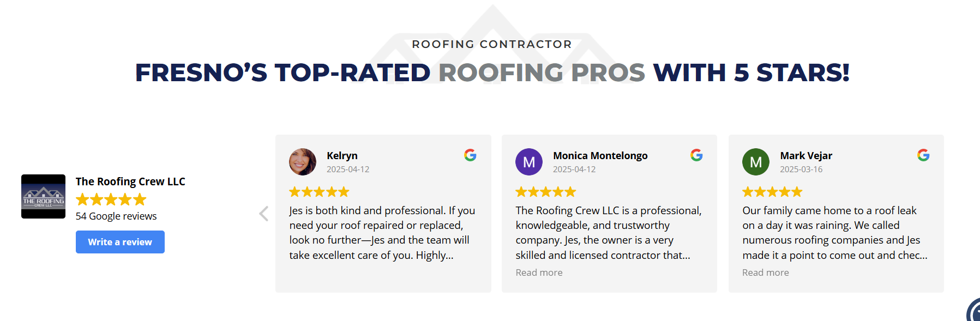Expand Mark Vejar's review with Read more
The height and width of the screenshot is (321, 980).
point(765,272)
